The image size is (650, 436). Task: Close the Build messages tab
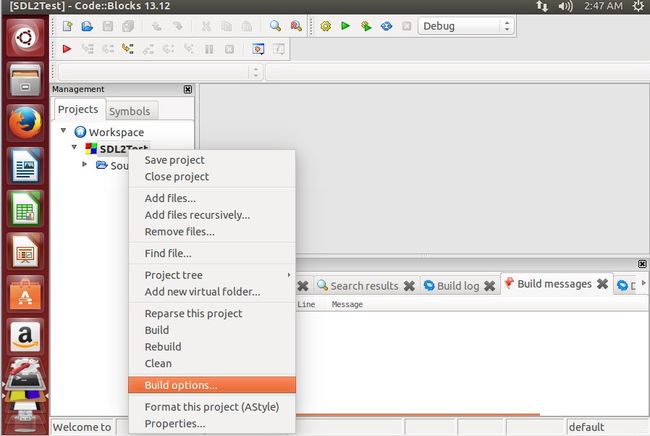[x=602, y=284]
